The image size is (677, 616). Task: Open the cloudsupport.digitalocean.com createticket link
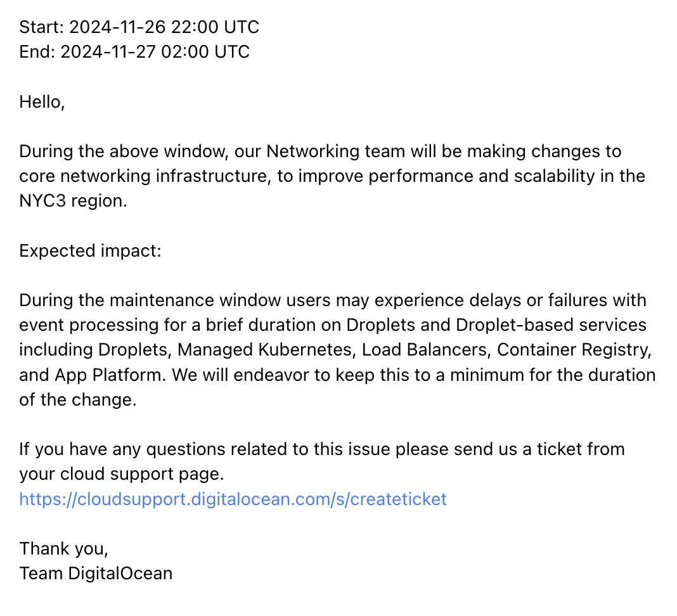pyautogui.click(x=233, y=499)
